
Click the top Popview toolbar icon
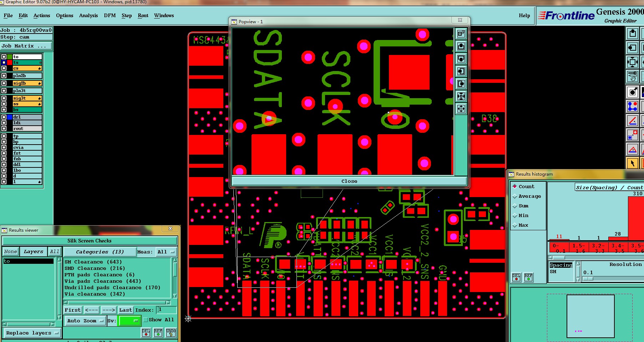461,34
